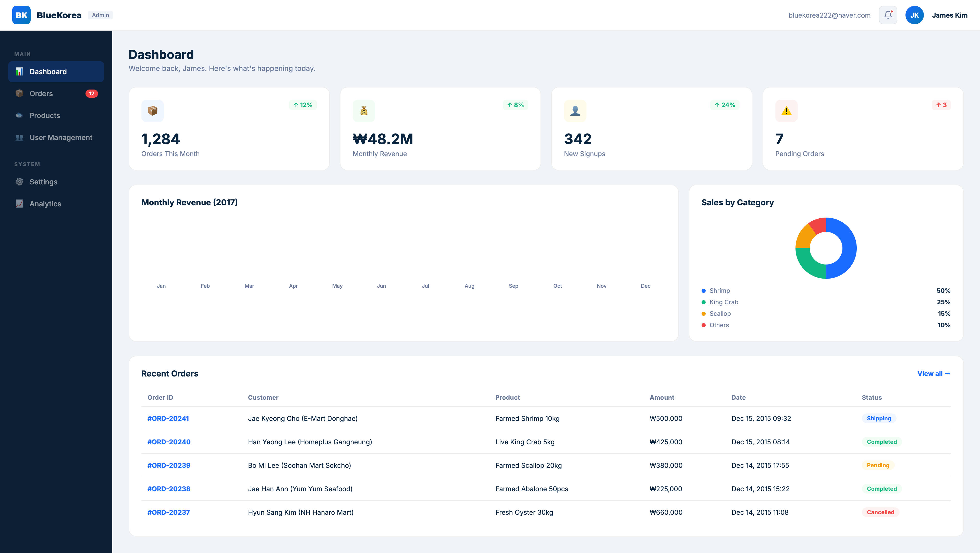Click the View all orders link
This screenshot has width=980, height=553.
click(x=934, y=373)
